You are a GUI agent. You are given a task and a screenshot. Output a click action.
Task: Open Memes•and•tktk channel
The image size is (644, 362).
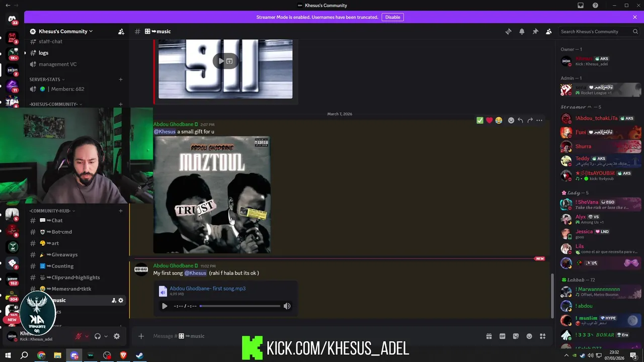tap(77, 289)
